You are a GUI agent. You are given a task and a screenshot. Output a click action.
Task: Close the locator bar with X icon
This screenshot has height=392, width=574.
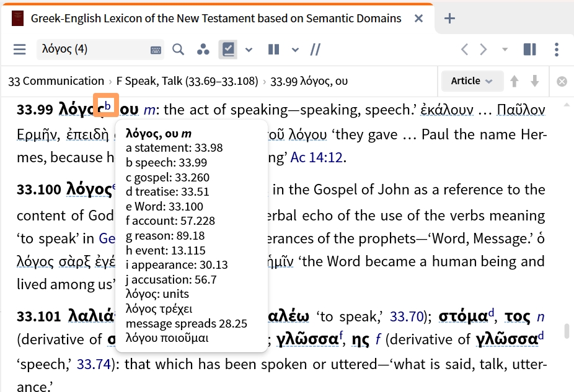[x=562, y=81]
